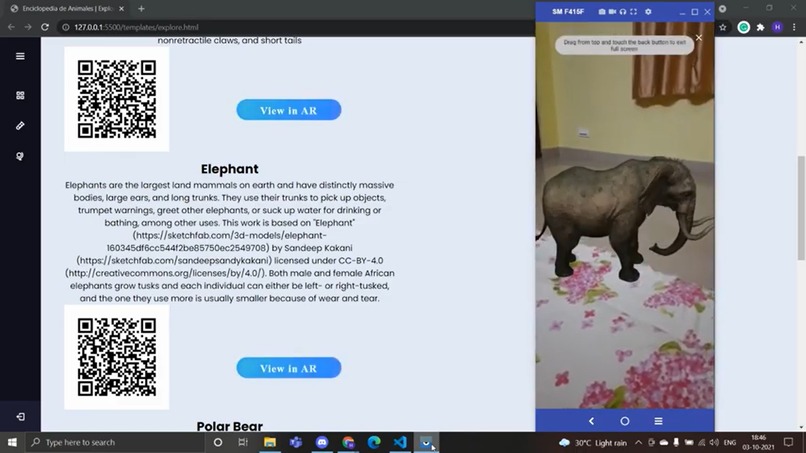Open Chrome three-dot menu
Image resolution: width=806 pixels, height=453 pixels.
[x=794, y=27]
